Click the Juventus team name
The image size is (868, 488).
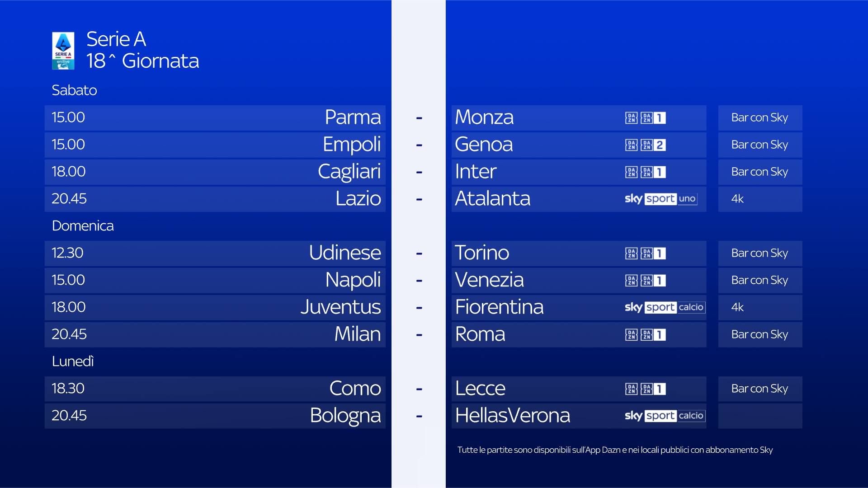[340, 307]
